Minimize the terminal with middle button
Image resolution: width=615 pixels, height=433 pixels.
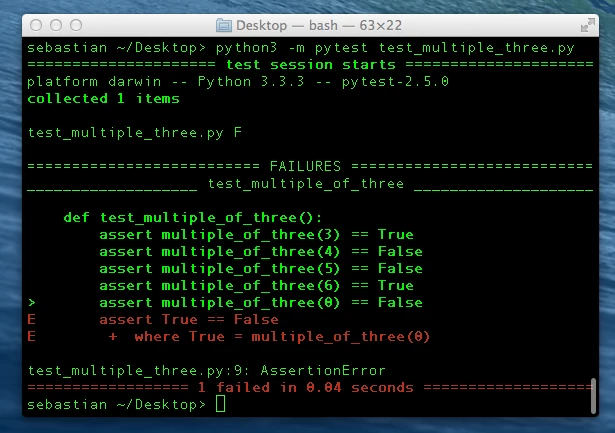coord(56,25)
